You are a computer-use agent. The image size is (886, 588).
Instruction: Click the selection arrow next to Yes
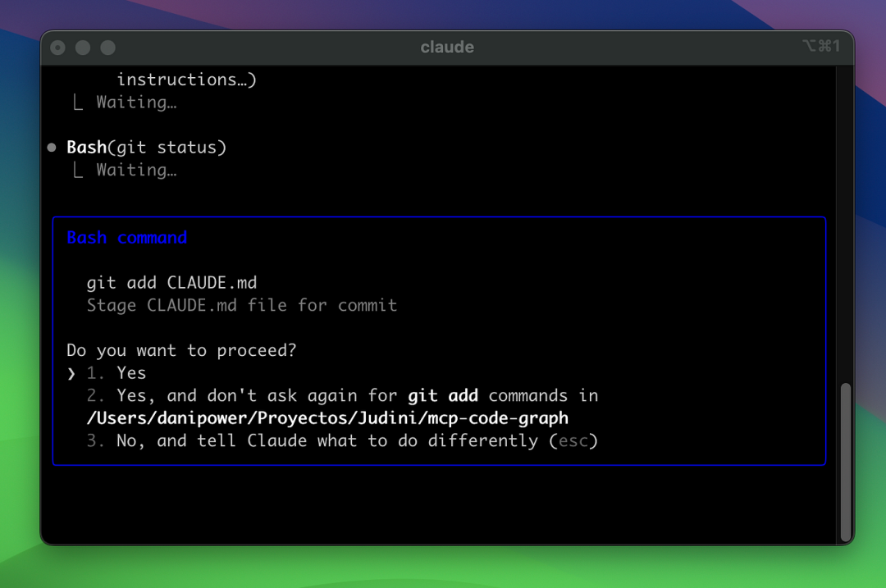tap(71, 374)
